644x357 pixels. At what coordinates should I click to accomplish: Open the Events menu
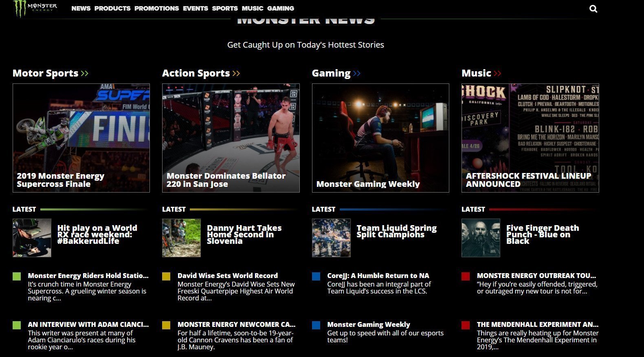(x=196, y=8)
